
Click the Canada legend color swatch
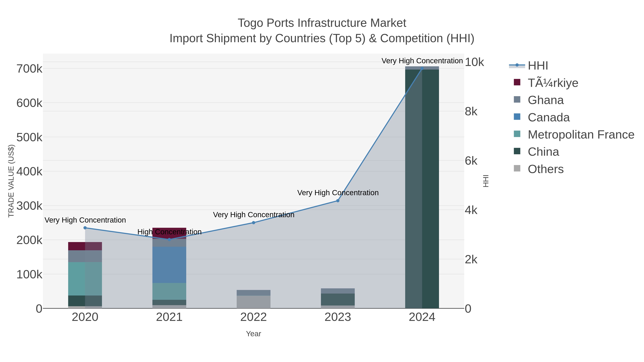[517, 117]
